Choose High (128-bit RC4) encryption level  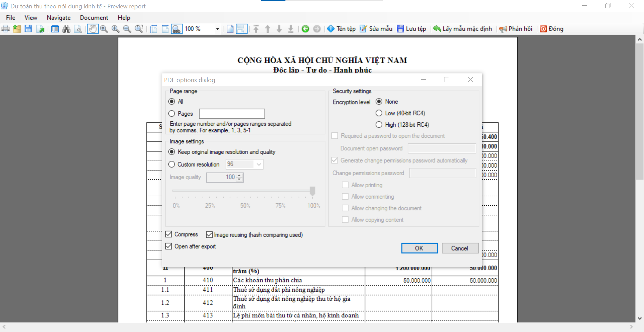pos(379,125)
